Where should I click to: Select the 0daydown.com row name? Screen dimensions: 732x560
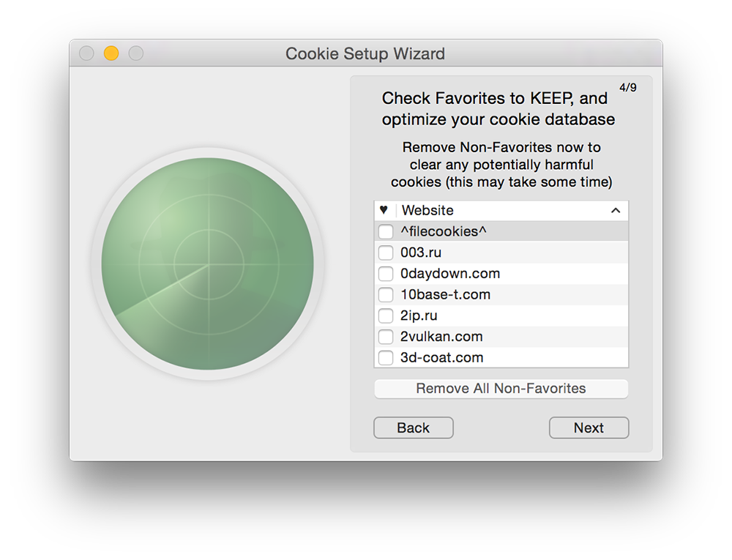[450, 274]
